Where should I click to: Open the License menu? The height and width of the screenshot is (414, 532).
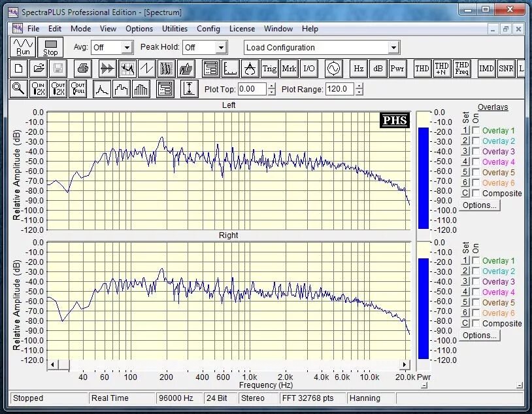click(x=242, y=29)
